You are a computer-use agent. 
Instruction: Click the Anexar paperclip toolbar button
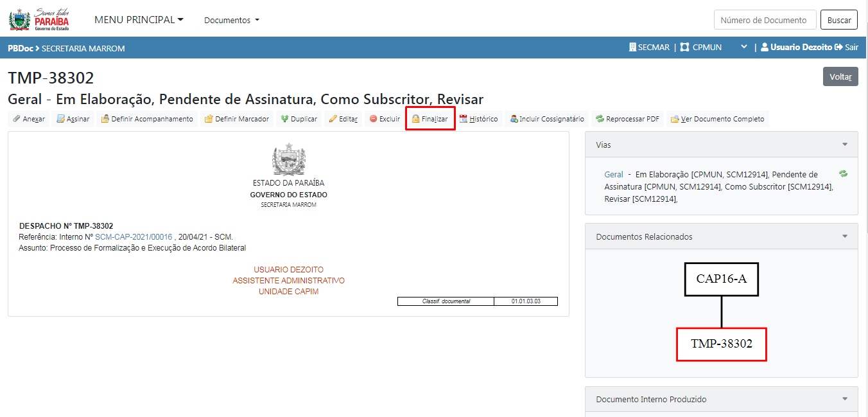pos(29,119)
